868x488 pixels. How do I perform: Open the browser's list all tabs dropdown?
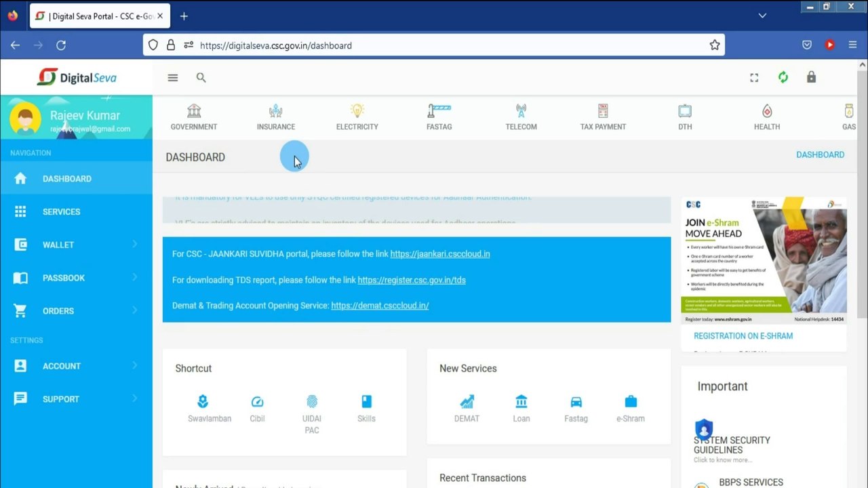click(762, 16)
